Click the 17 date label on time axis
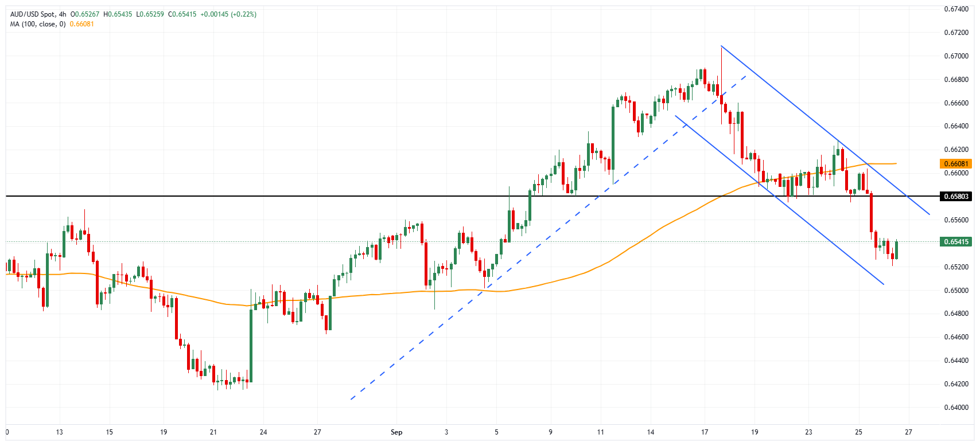This screenshot has height=446, width=980. [x=704, y=432]
